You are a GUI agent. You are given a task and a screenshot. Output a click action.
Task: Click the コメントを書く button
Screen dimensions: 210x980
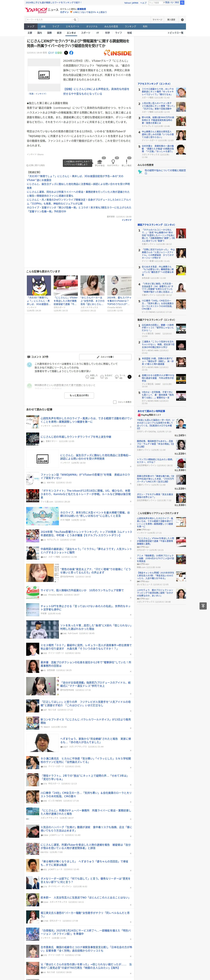[105, 357]
